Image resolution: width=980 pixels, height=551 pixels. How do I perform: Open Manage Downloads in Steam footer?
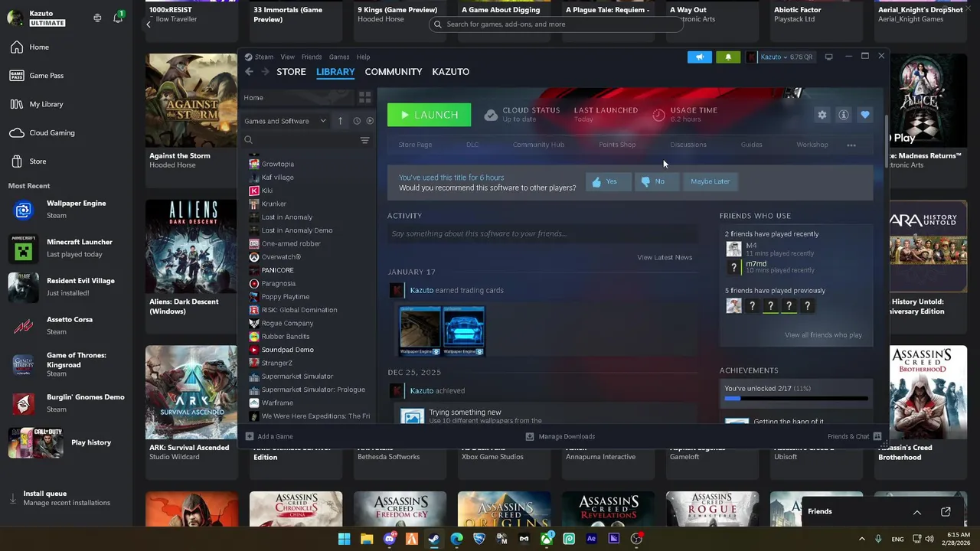tap(560, 437)
